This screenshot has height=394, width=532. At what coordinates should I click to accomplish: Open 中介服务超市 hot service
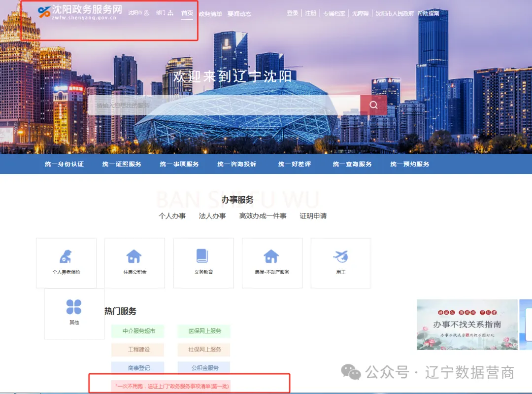(x=138, y=331)
